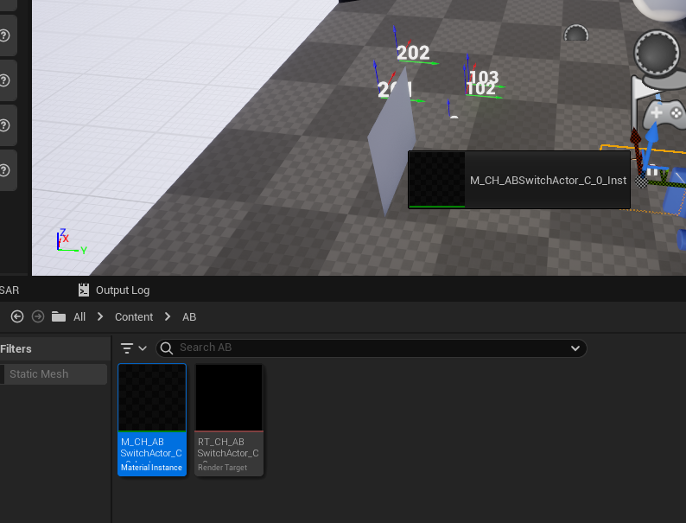Click the XYZ axis gizmo
The image size is (686, 524).
(x=67, y=242)
